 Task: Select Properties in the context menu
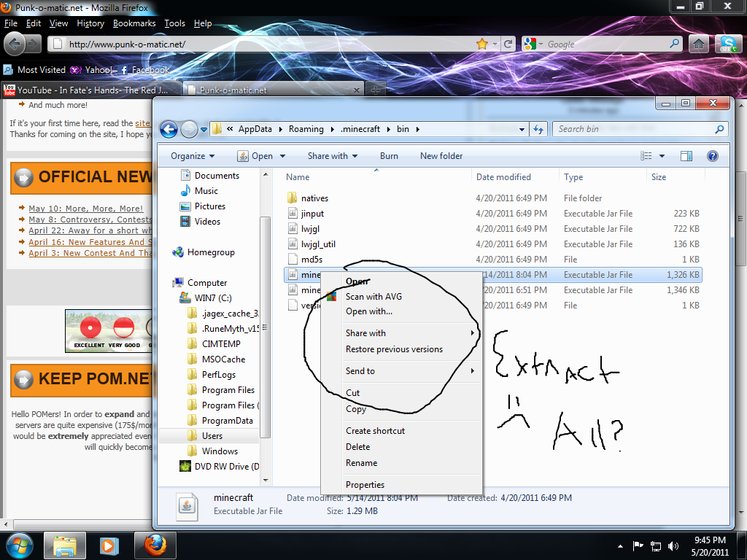(x=365, y=485)
